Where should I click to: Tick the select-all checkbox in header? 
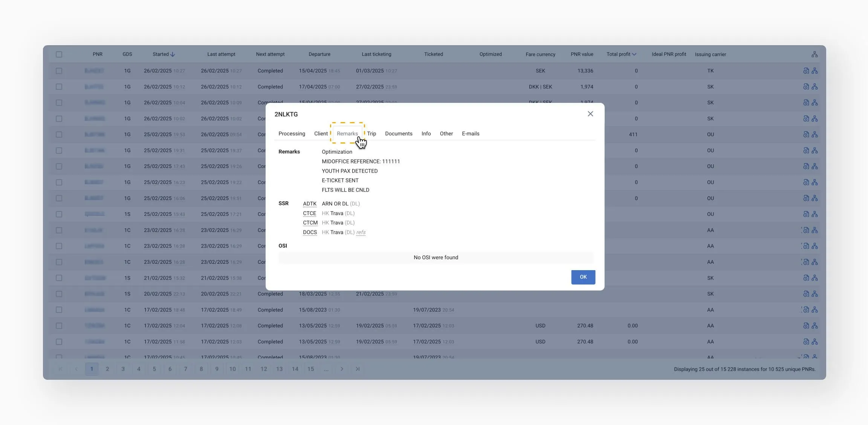[59, 54]
